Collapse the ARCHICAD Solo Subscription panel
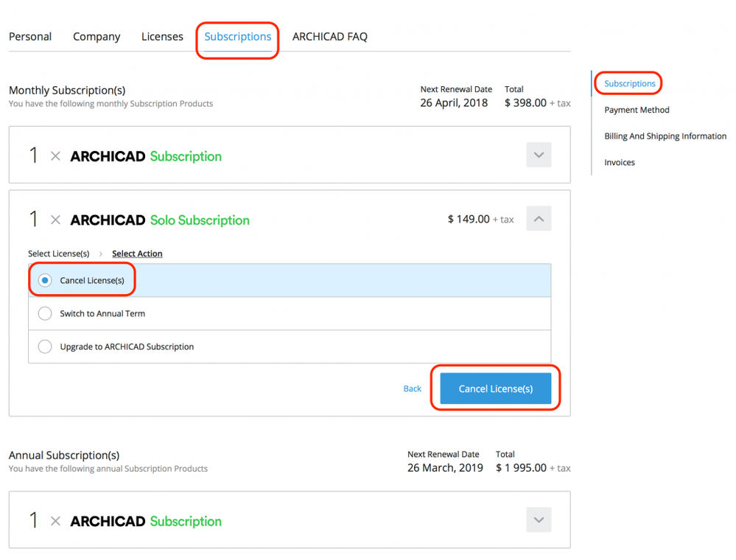This screenshot has width=736, height=560. (539, 219)
